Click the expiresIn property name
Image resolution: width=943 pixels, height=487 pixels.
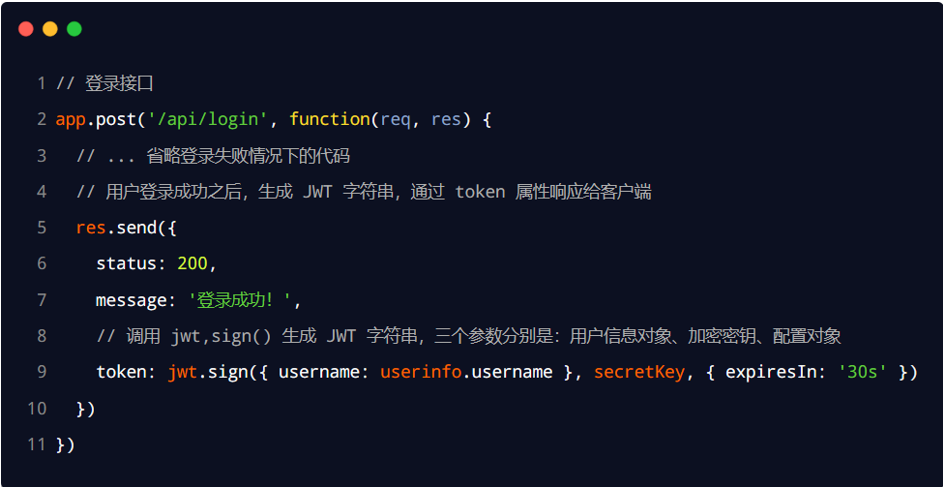pos(771,372)
